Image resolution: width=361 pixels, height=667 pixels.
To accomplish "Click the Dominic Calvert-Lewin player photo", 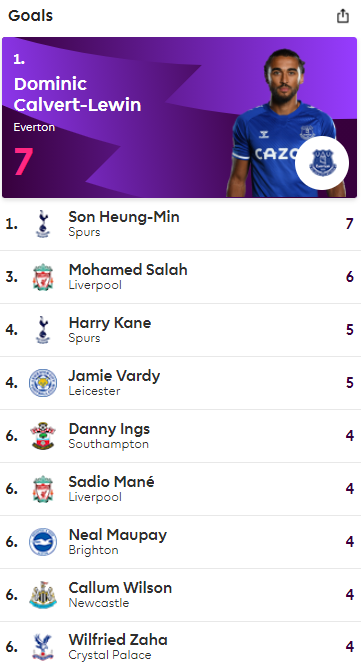I will [x=284, y=123].
